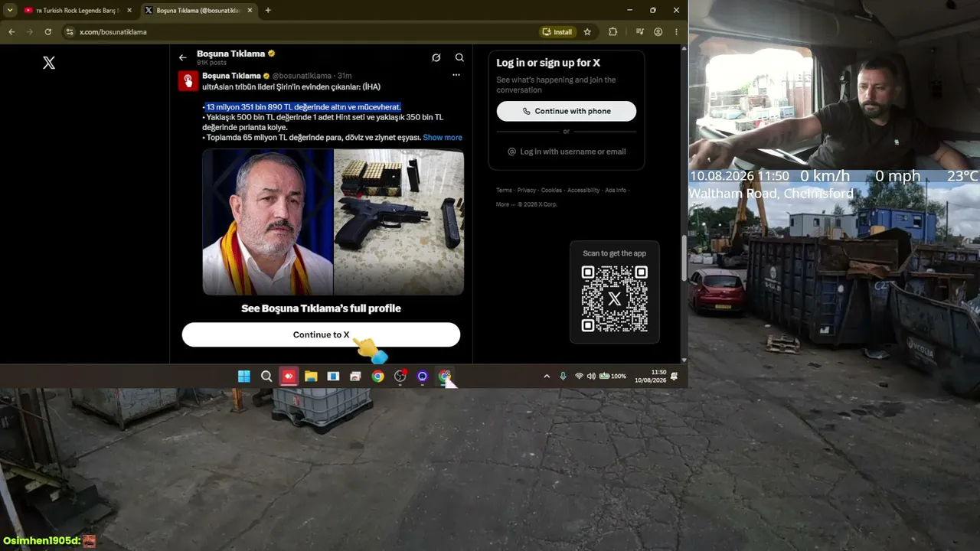Open the media control icon in Chrome toolbar
This screenshot has width=980, height=551.
(640, 32)
